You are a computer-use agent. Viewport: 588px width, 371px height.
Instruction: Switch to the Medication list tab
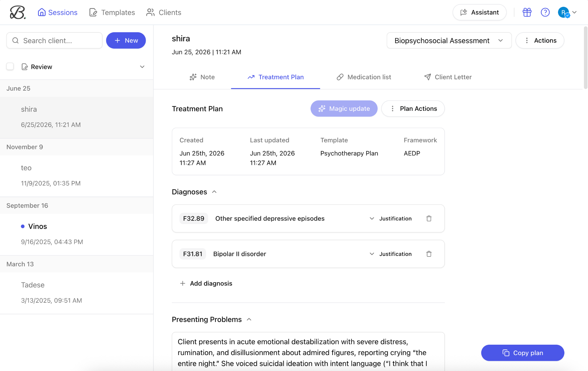(x=364, y=77)
